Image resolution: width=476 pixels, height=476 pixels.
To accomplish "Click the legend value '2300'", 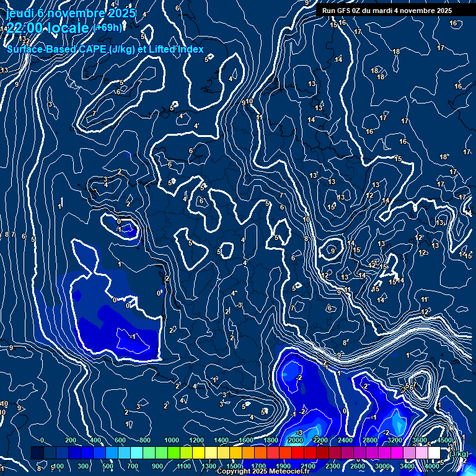I will point(333,466).
